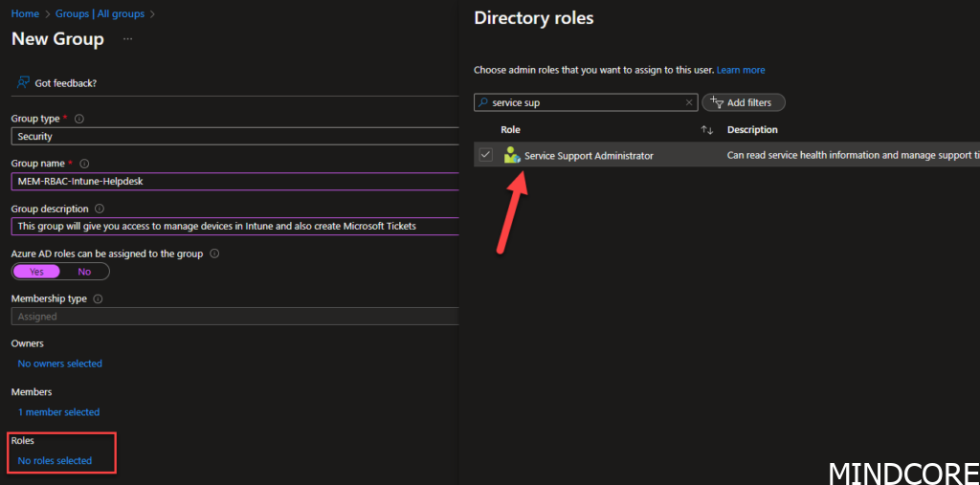Open the No owners selected link
The image size is (980, 485).
tap(60, 364)
